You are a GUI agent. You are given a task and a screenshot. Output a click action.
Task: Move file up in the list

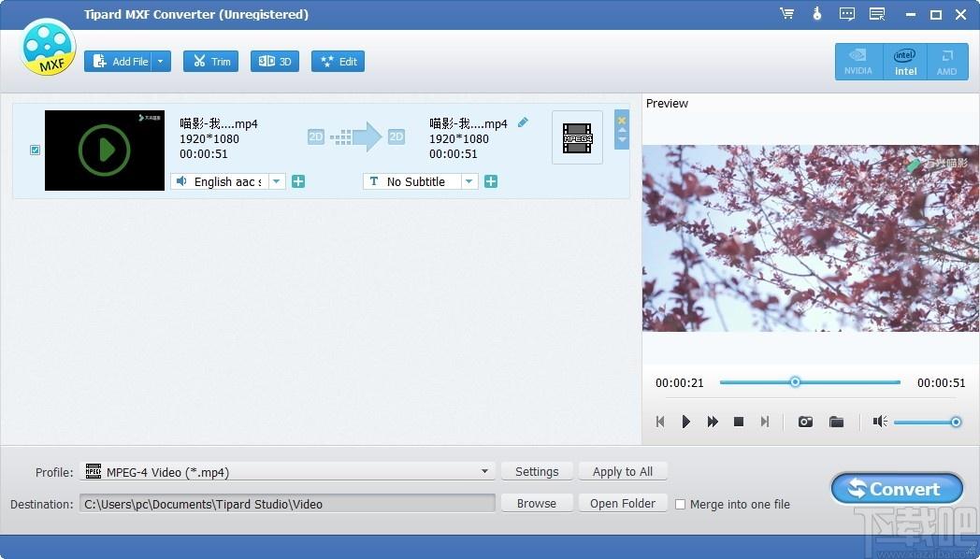point(621,131)
